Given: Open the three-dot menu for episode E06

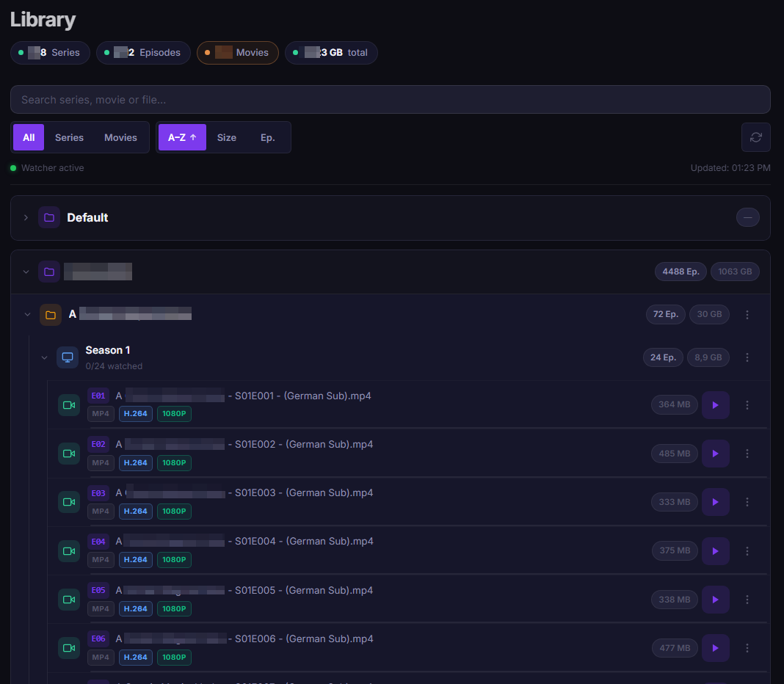Looking at the screenshot, I should (x=747, y=648).
